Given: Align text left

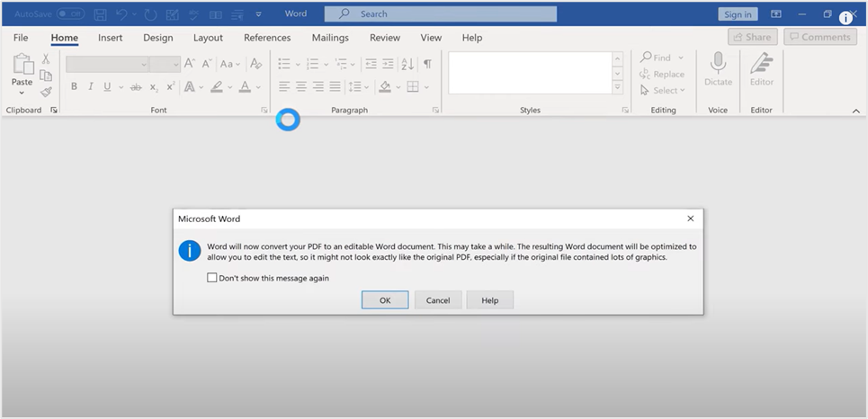Looking at the screenshot, I should [x=284, y=87].
